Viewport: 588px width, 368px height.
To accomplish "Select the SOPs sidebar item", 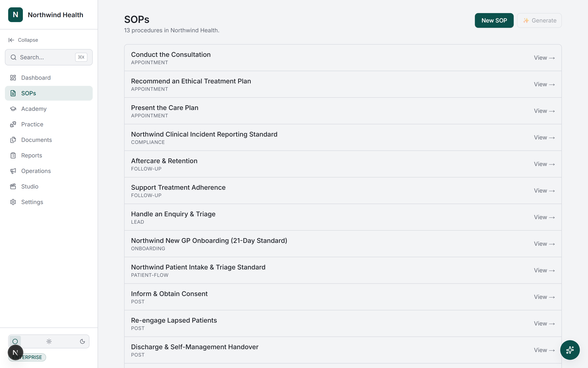I will [x=49, y=93].
